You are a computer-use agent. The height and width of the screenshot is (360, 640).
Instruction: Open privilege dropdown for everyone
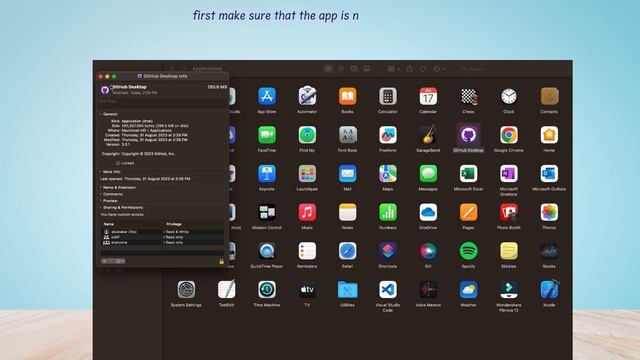(173, 242)
